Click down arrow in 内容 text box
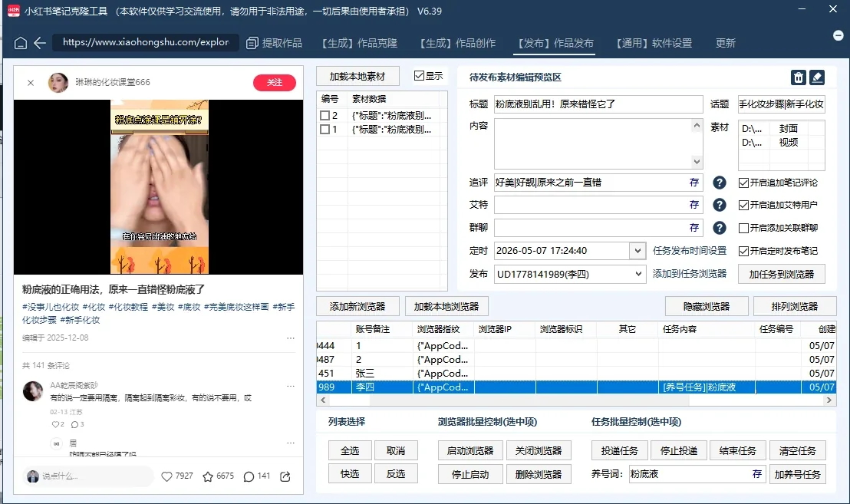 697,162
